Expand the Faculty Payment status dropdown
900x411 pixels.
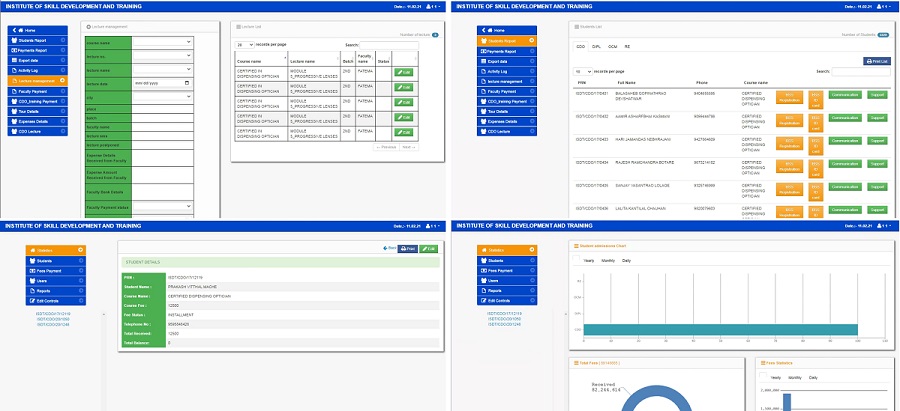163,206
